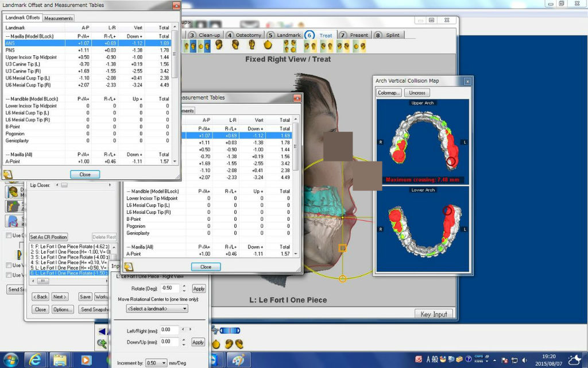Click the blue left arrow icon in bottom toolbar
This screenshot has height=368, width=588.
pyautogui.click(x=102, y=331)
